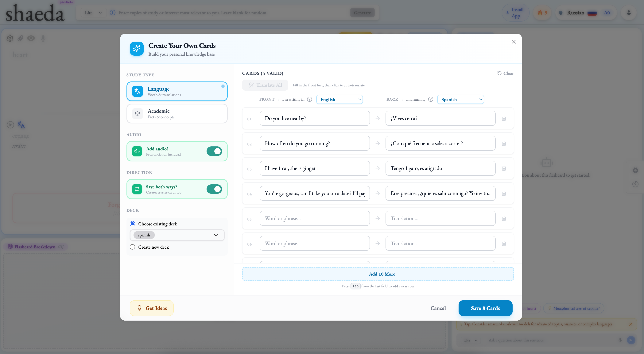
Task: Select Create new deck radio button
Action: 133,247
